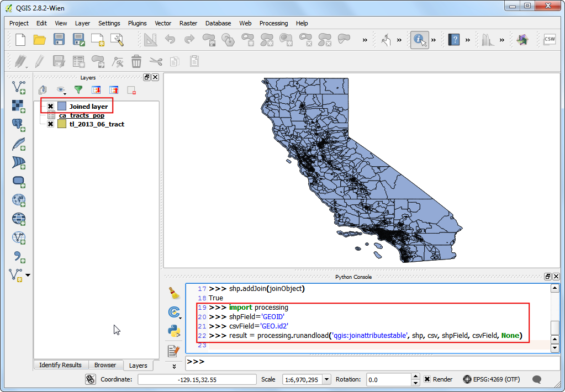Open the Composer Manager icon
This screenshot has width=565, height=392.
117,39
